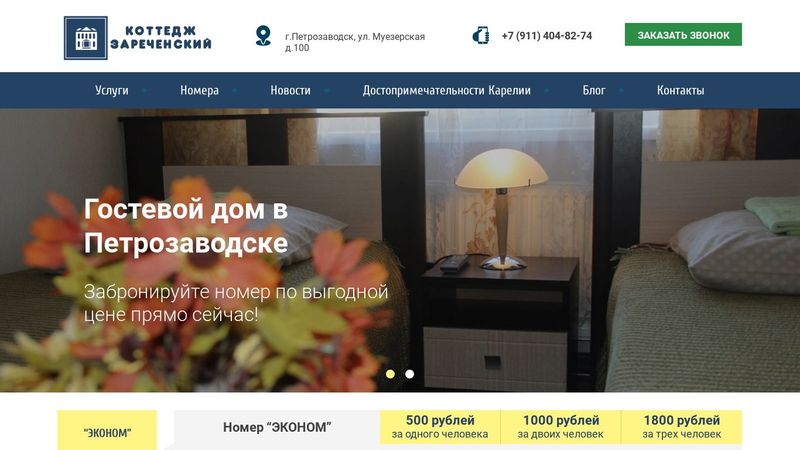800x450 pixels.
Task: Click the 1800 рублей price block
Action: point(682,427)
